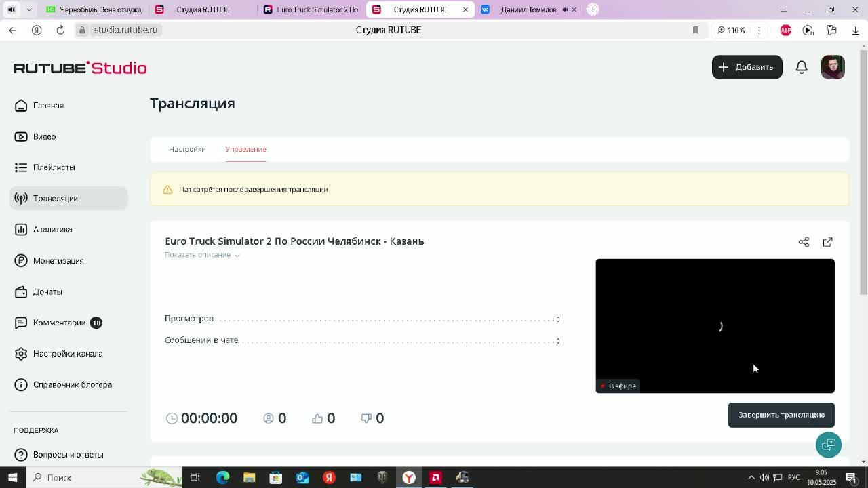Open Монетизация in sidebar
Viewport: 868px width, 488px height.
pos(68,260)
